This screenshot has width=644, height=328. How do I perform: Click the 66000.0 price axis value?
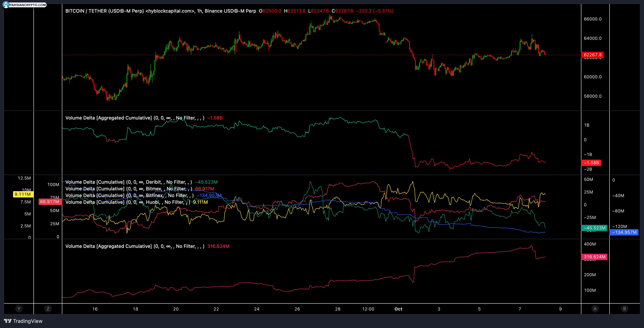pos(593,19)
